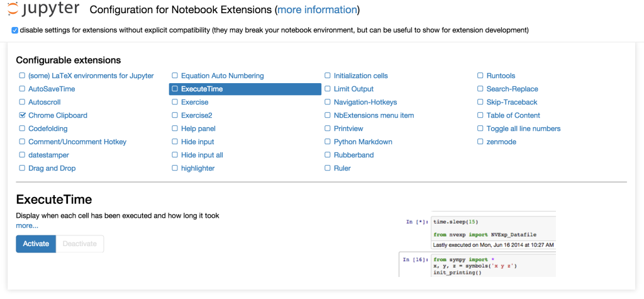Tick the datestamper checkbox
The height and width of the screenshot is (299, 644).
tap(22, 155)
